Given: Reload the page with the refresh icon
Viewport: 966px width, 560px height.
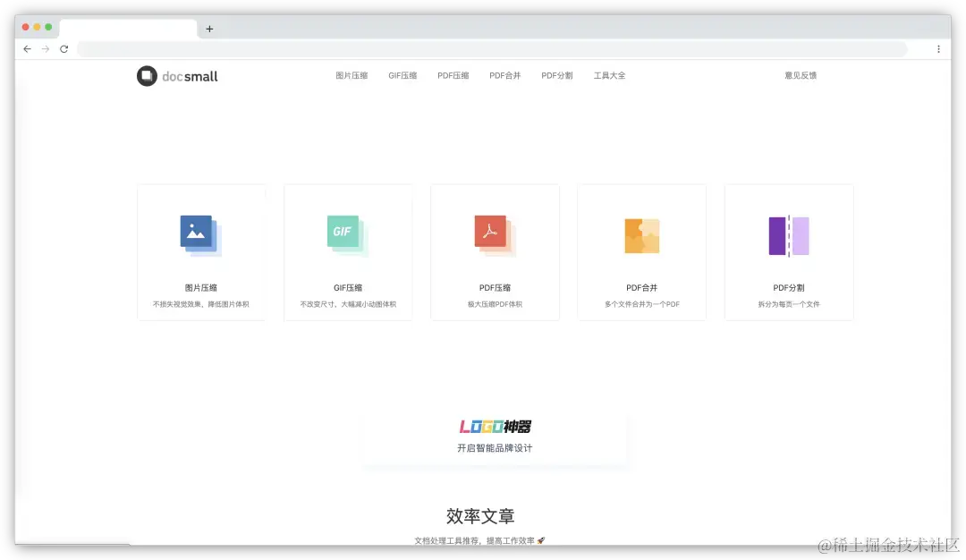Looking at the screenshot, I should pos(64,48).
